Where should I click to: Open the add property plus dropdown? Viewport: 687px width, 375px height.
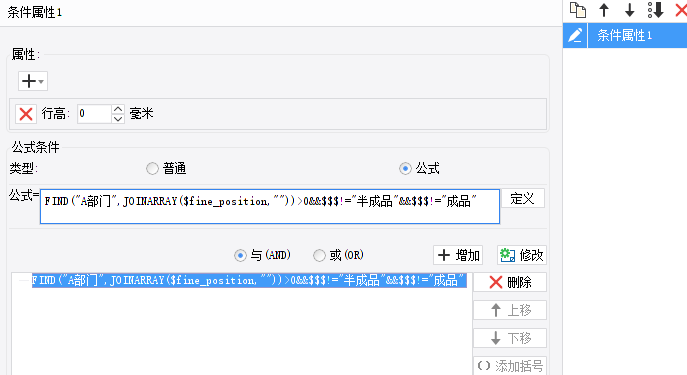[x=33, y=81]
